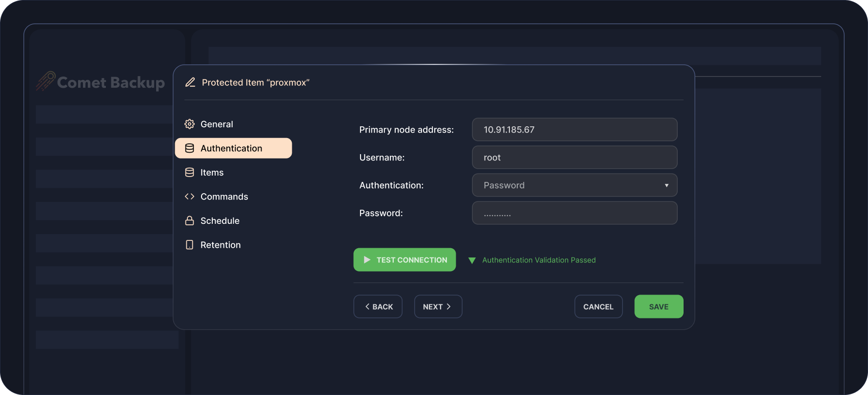Click the dropdown arrow in Password selector
The height and width of the screenshot is (395, 868).
tap(666, 185)
